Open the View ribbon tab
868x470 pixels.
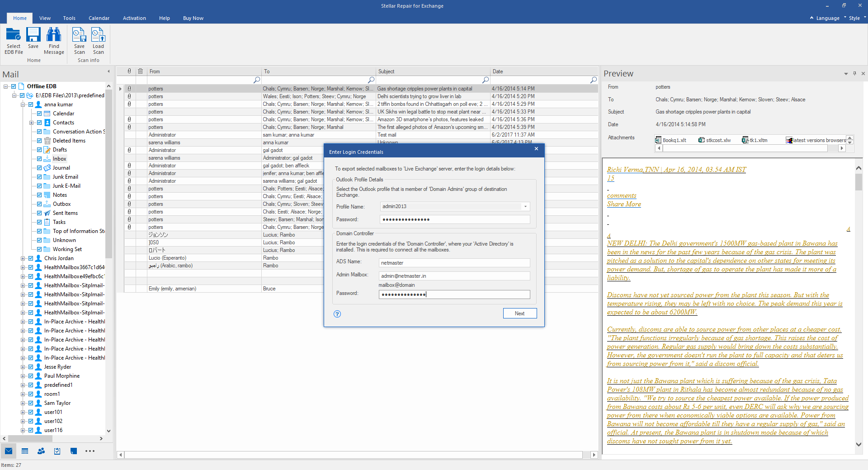45,18
